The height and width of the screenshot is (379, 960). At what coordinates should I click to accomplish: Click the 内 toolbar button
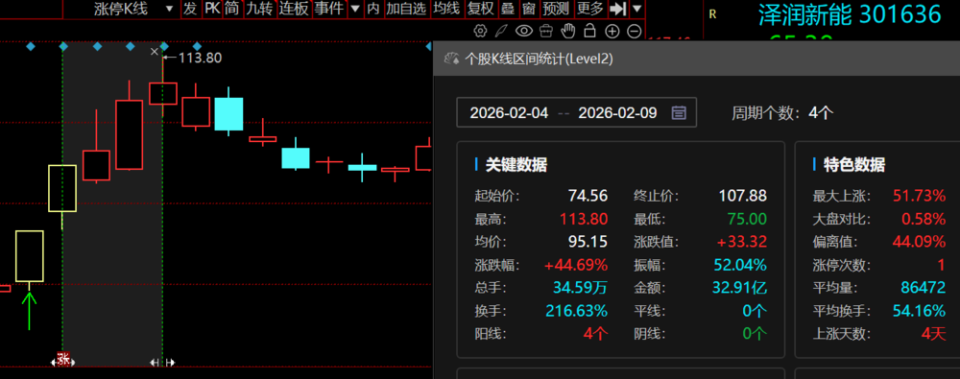point(373,9)
